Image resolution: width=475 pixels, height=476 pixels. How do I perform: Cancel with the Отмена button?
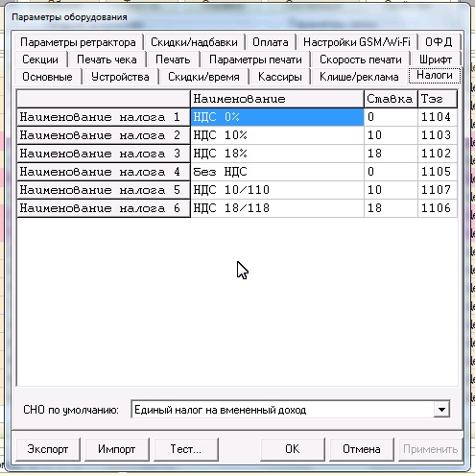click(x=362, y=449)
